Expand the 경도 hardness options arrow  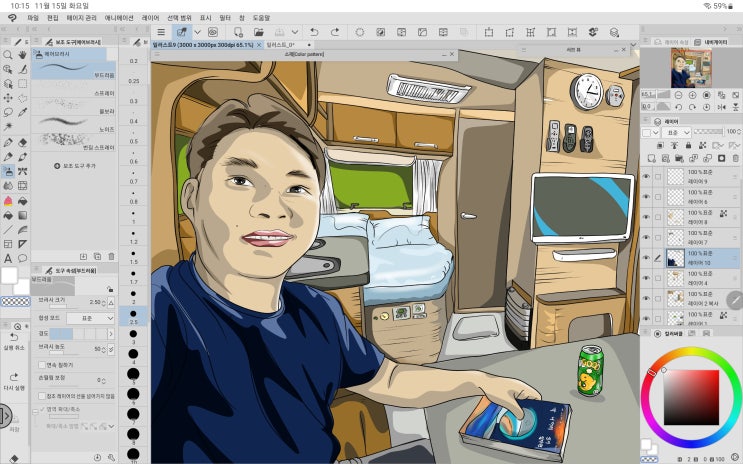click(111, 334)
